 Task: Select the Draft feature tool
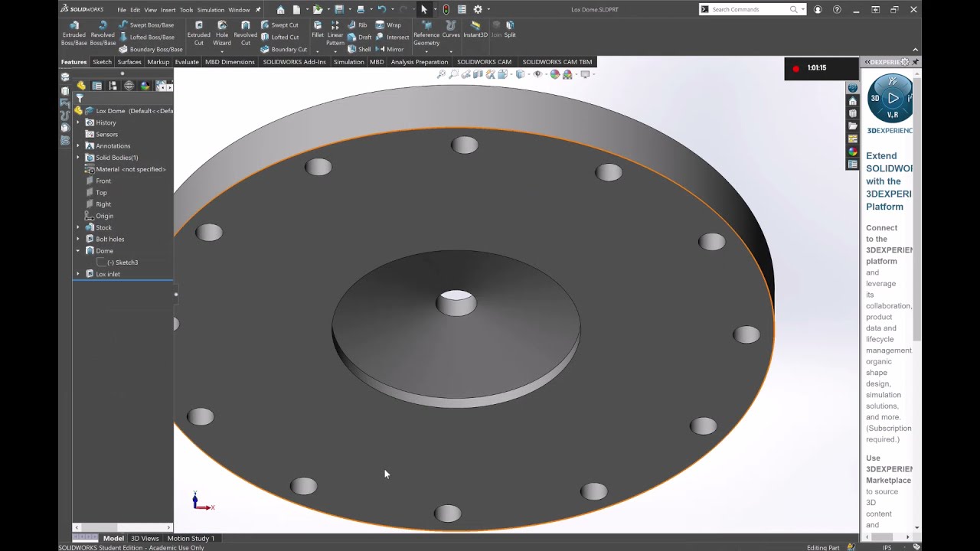(360, 37)
